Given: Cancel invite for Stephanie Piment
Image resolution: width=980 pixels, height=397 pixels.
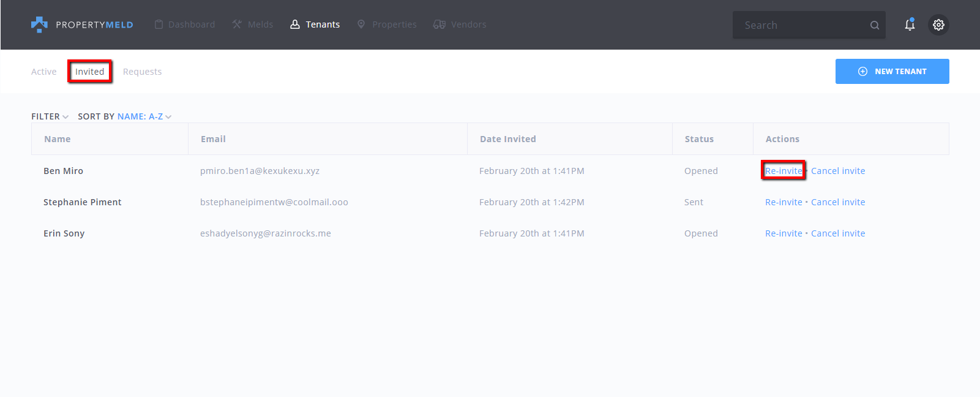Looking at the screenshot, I should [x=838, y=202].
